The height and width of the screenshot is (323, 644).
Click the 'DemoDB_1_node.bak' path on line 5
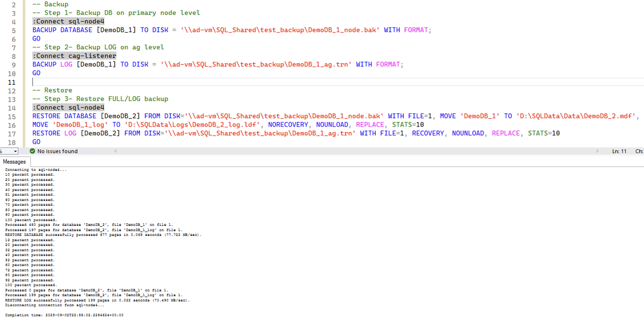click(342, 30)
